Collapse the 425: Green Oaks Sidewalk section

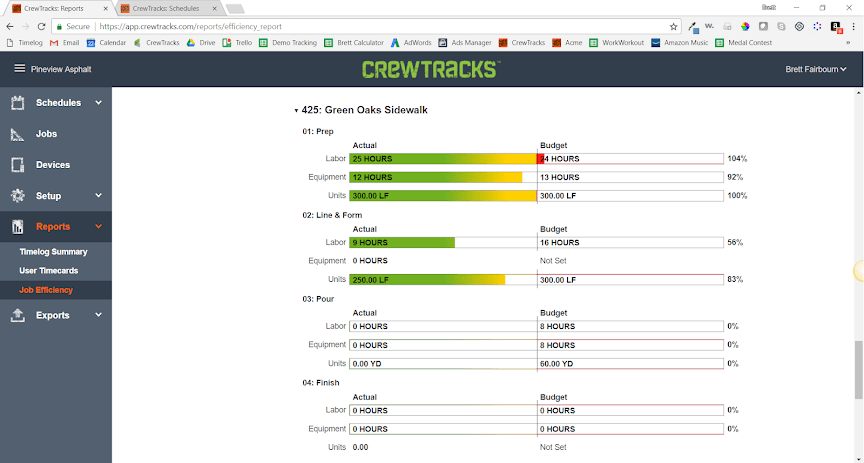pyautogui.click(x=296, y=111)
